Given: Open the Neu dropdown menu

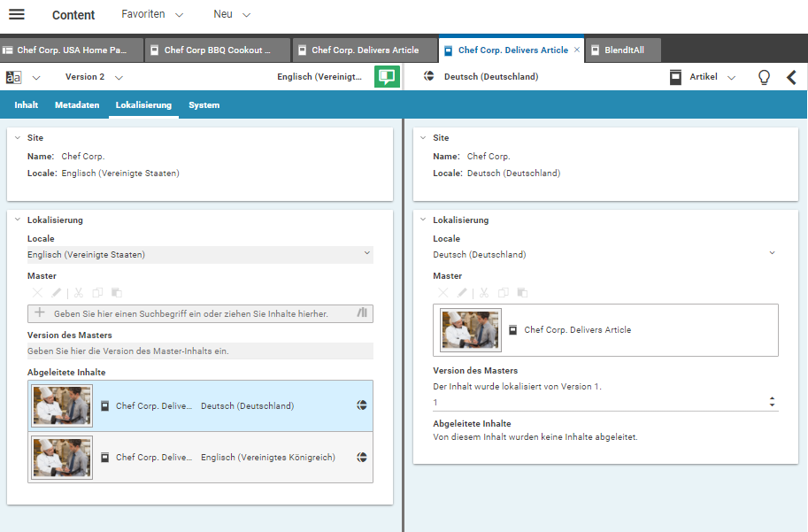Looking at the screenshot, I should [232, 15].
